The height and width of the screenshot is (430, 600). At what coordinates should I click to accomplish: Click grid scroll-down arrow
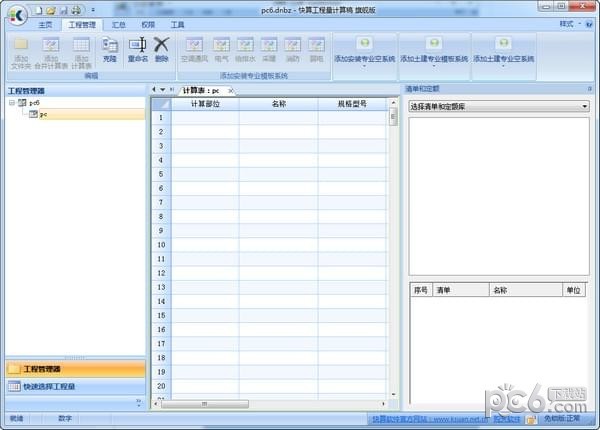pyautogui.click(x=393, y=394)
